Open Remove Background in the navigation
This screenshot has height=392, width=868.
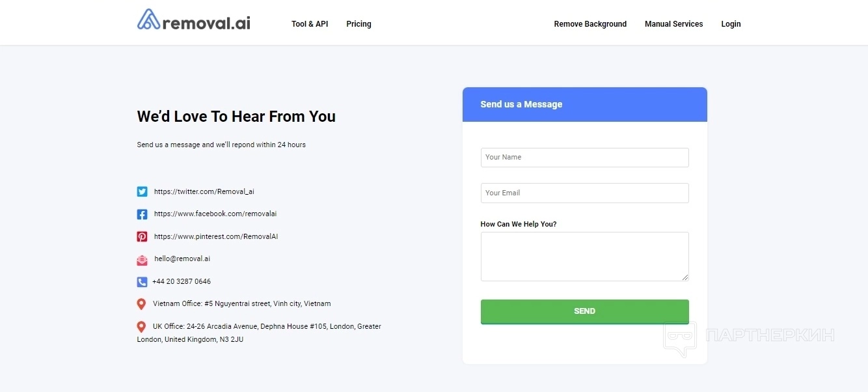point(590,24)
